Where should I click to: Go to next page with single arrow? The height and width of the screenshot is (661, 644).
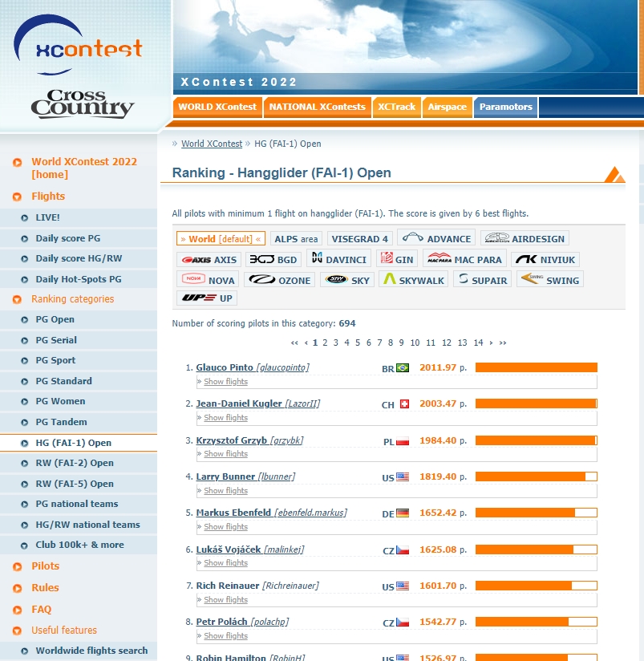tap(491, 343)
